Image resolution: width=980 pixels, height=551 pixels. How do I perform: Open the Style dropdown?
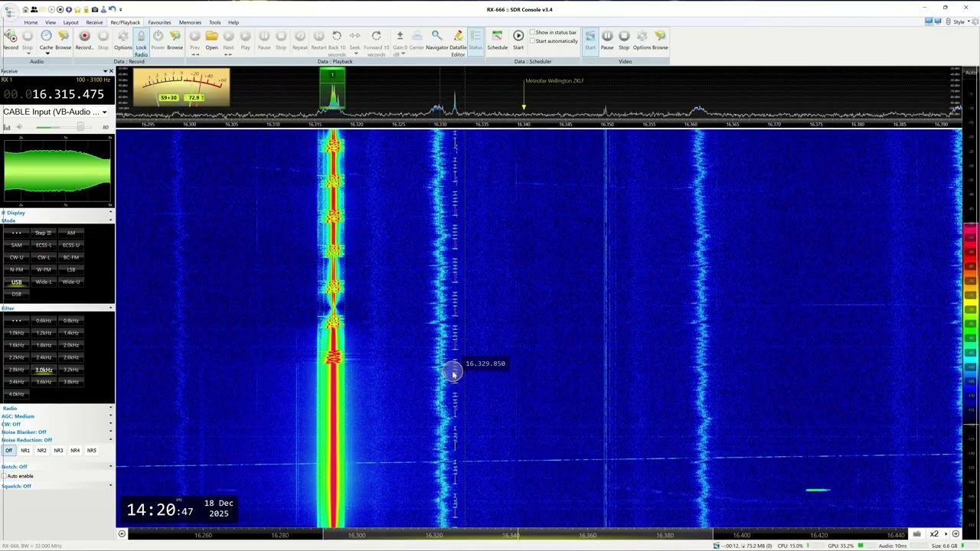(x=959, y=22)
